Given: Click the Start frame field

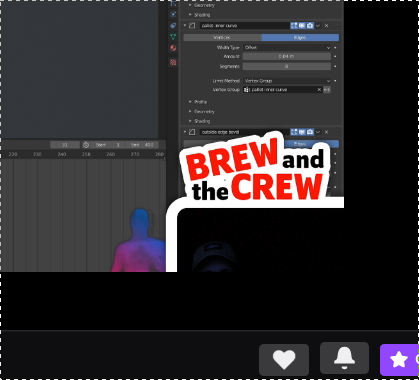Looking at the screenshot, I should pos(108,145).
